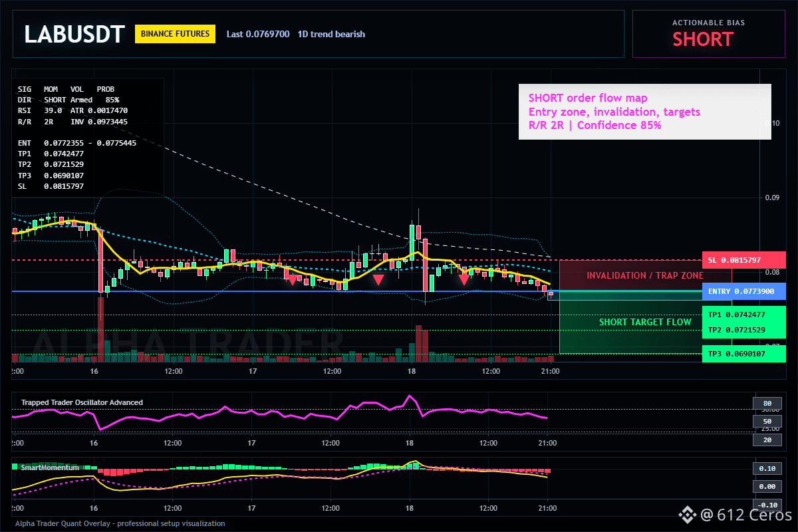Click the 'Last 0.0769700' price text

coord(258,34)
